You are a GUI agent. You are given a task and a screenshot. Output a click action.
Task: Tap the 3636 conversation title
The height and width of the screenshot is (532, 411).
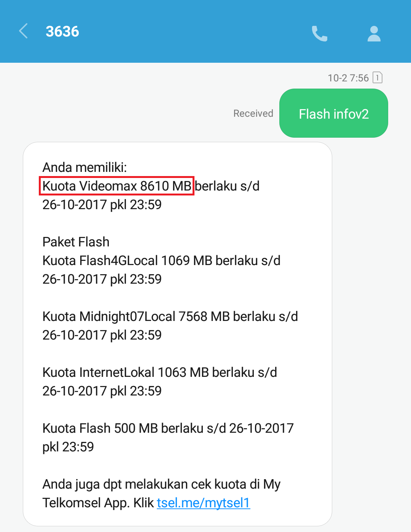click(62, 31)
